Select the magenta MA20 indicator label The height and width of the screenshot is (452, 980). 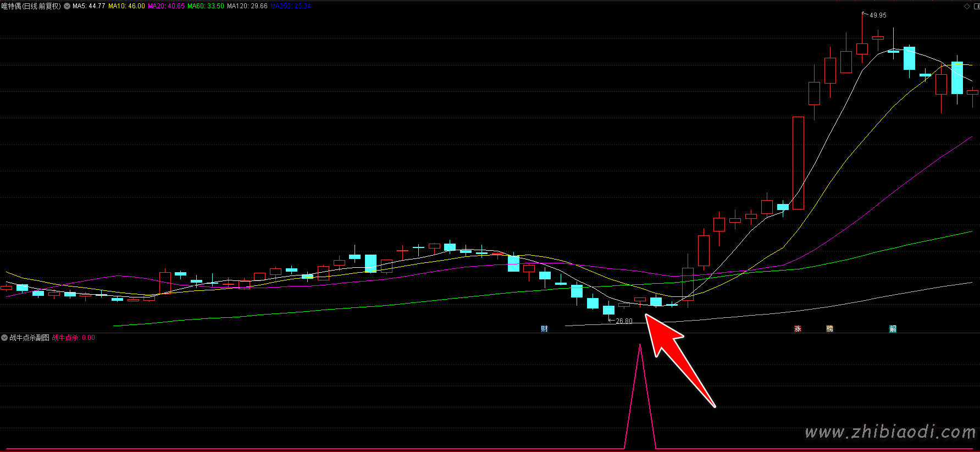click(166, 6)
